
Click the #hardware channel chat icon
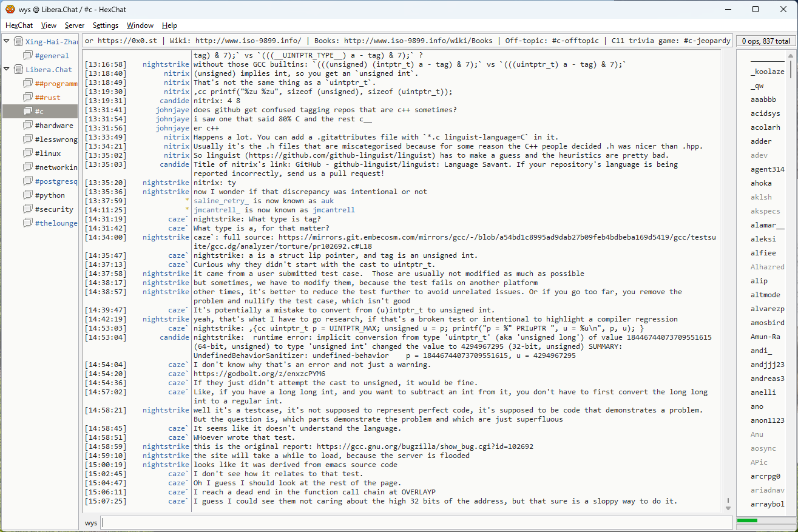click(x=28, y=126)
